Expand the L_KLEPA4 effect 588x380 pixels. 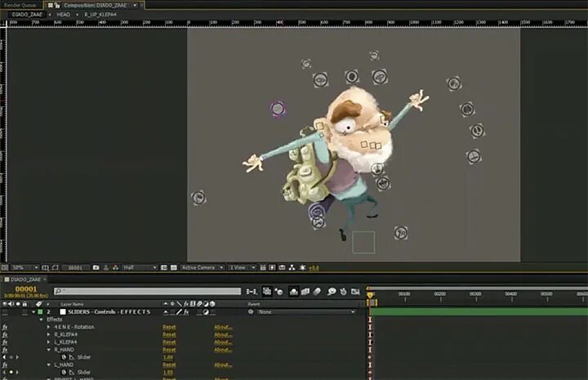pos(48,342)
